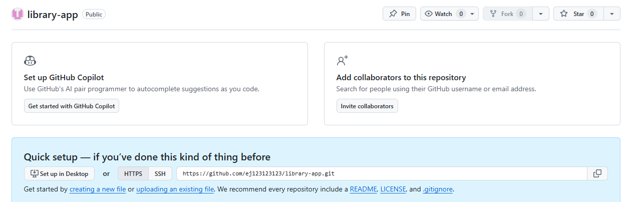
Task: Expand the Fork options dropdown arrow
Action: (540, 14)
